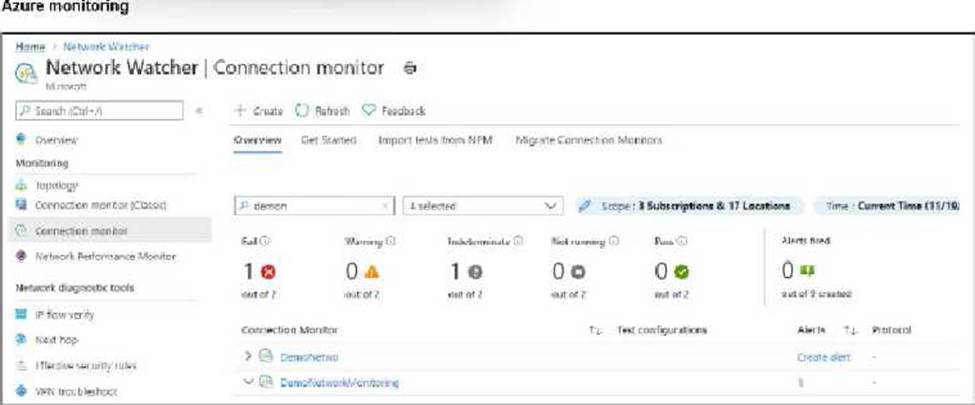The image size is (975, 405).
Task: Collapse the sidebar with double-chevron icon
Action: coord(200,111)
